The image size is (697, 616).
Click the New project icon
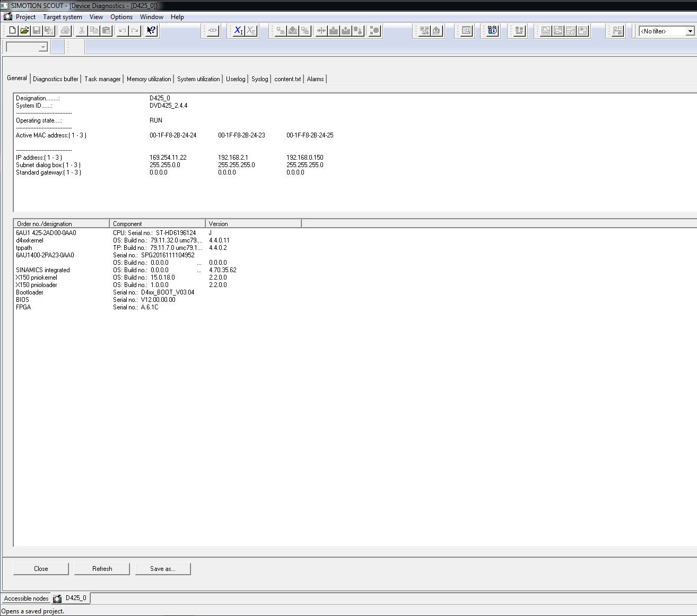click(13, 31)
